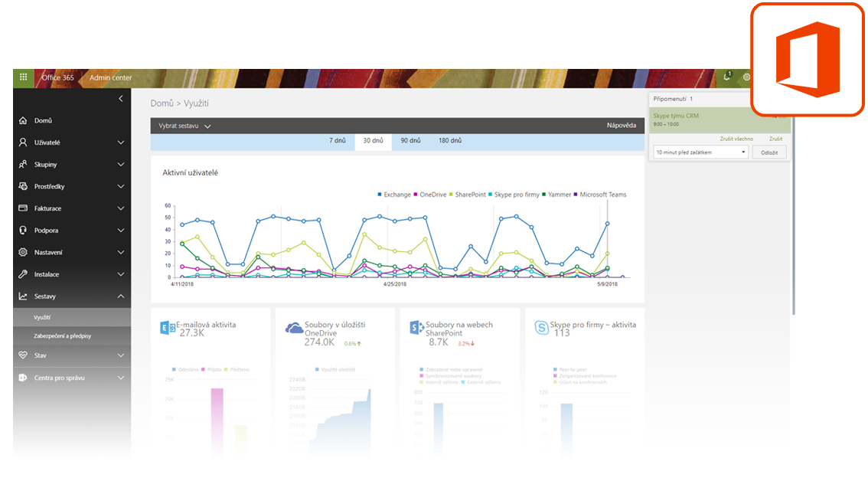Viewport: 868px width, 478px height.
Task: Click the Uživatelé person icon
Action: [x=23, y=142]
